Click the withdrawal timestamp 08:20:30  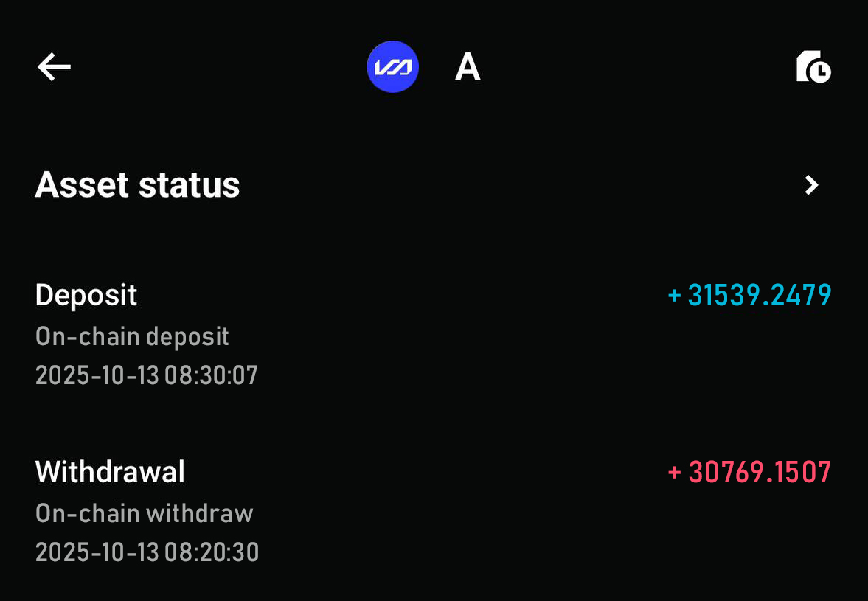click(x=212, y=552)
